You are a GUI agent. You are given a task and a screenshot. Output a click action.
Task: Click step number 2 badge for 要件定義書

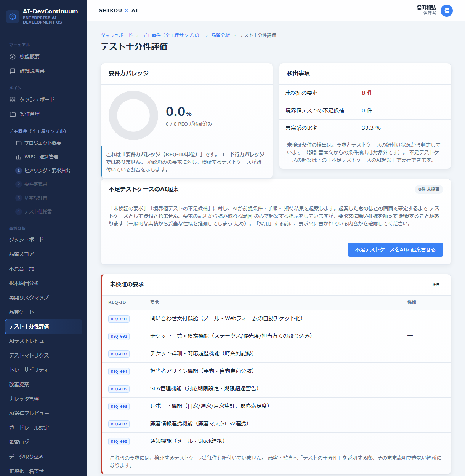pos(18,184)
